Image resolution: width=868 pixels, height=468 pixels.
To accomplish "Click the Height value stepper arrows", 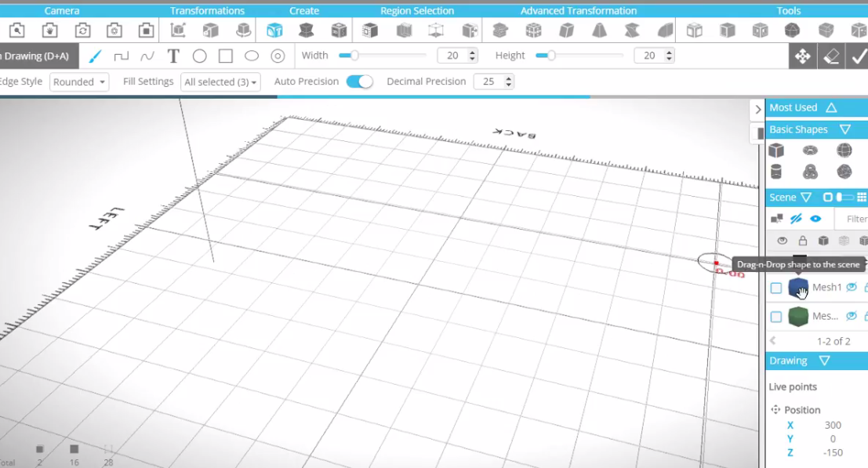I will click(670, 56).
